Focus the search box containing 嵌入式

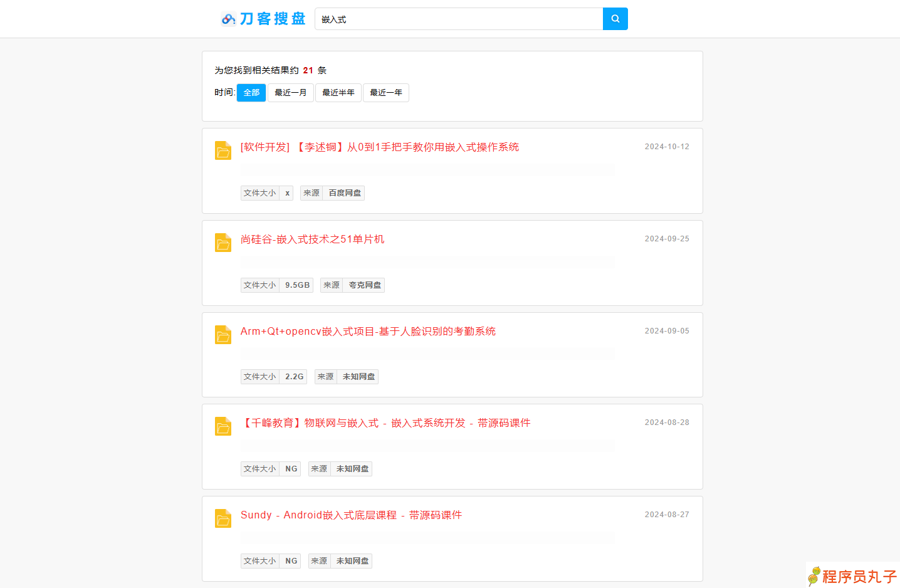(x=459, y=19)
